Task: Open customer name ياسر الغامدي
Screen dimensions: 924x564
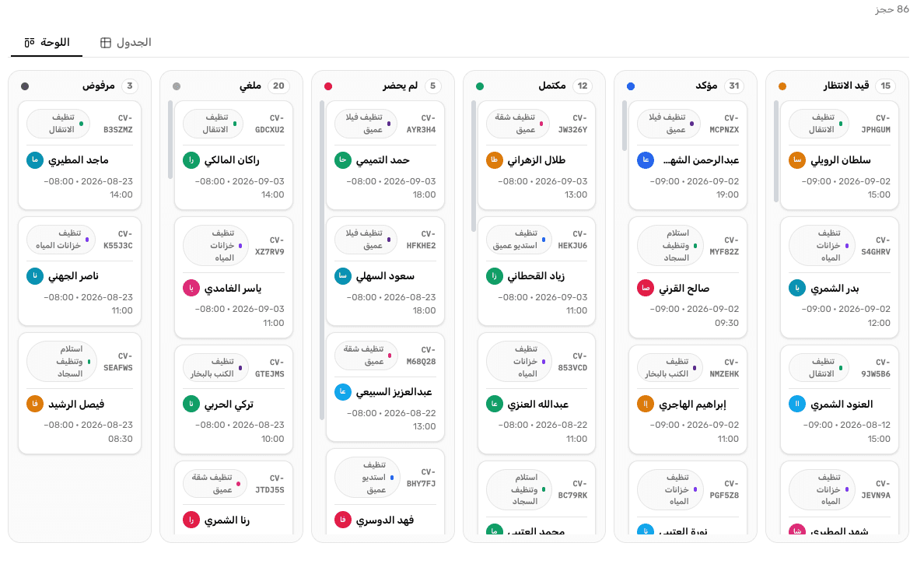Action: [233, 288]
